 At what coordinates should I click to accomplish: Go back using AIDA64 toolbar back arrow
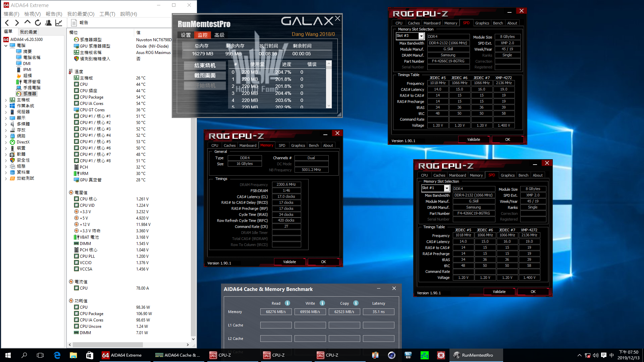coord(7,23)
